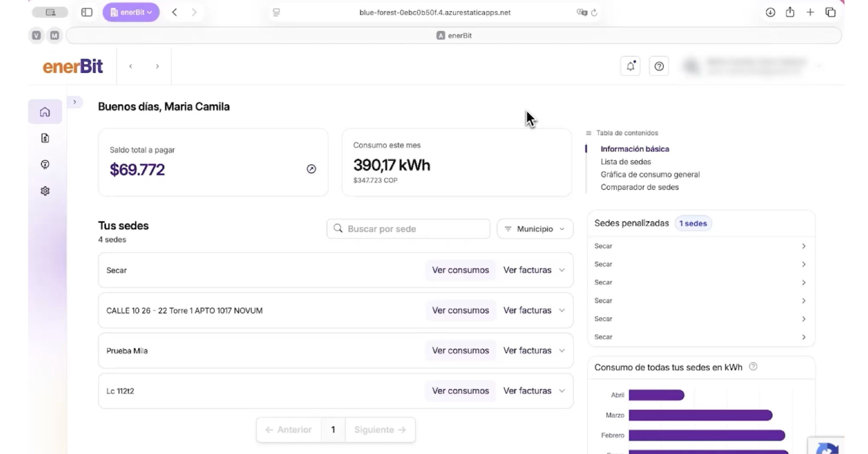Image resolution: width=868 pixels, height=454 pixels.
Task: Click the reader view icon in address bar
Action: [276, 13]
